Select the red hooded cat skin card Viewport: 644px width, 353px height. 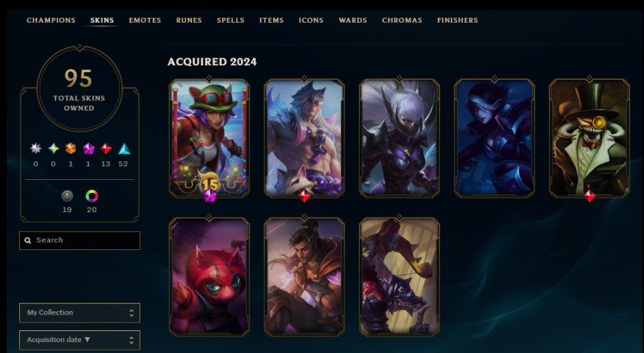click(x=209, y=277)
